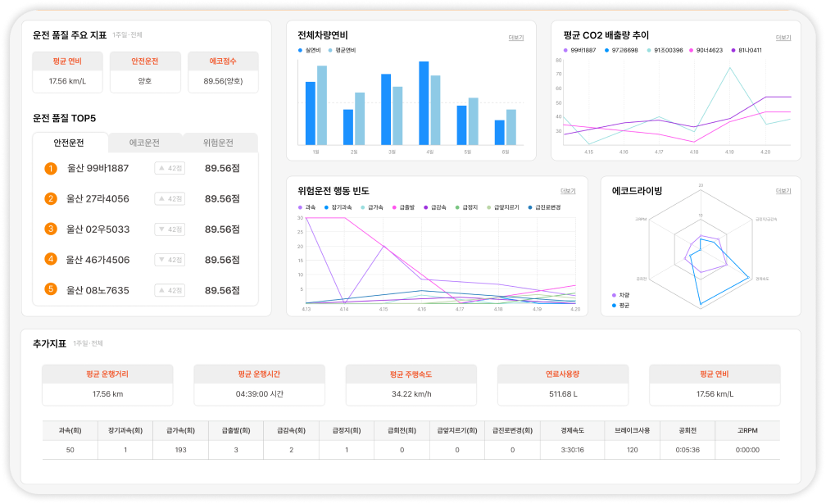This screenshot has width=826, height=504.
Task: Click the rank 4 badge beside 울산 46가4506
Action: point(51,259)
